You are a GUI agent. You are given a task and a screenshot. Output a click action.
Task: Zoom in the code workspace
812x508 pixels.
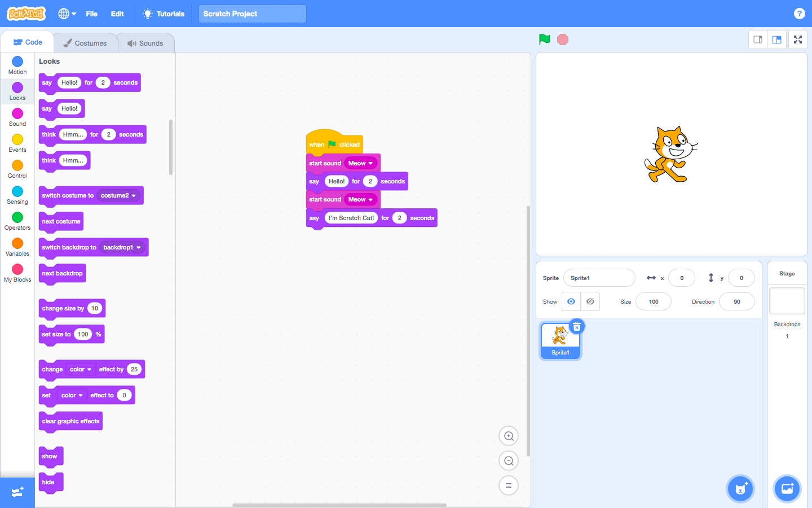tap(509, 436)
